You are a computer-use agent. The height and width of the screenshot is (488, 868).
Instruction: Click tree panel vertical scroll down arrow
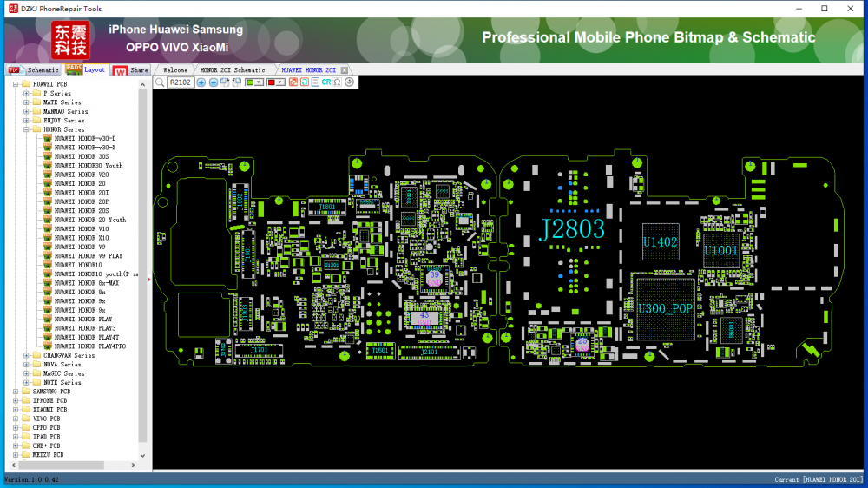tap(143, 455)
